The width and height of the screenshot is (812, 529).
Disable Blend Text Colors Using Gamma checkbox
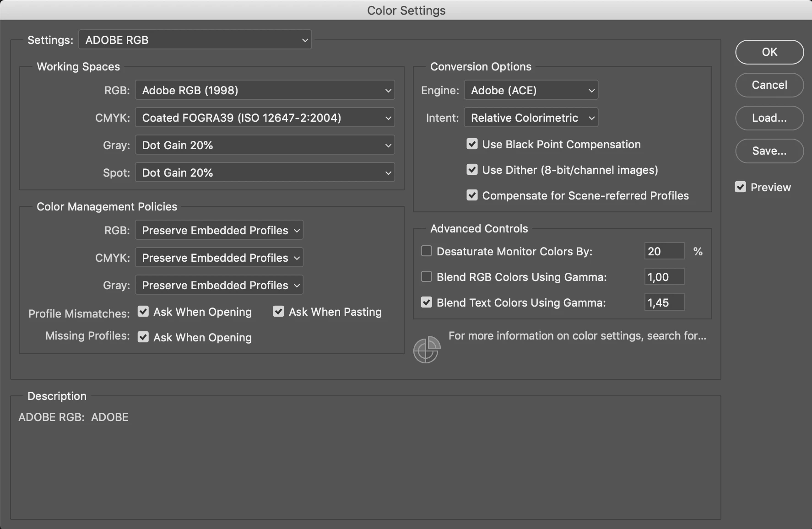[426, 302]
